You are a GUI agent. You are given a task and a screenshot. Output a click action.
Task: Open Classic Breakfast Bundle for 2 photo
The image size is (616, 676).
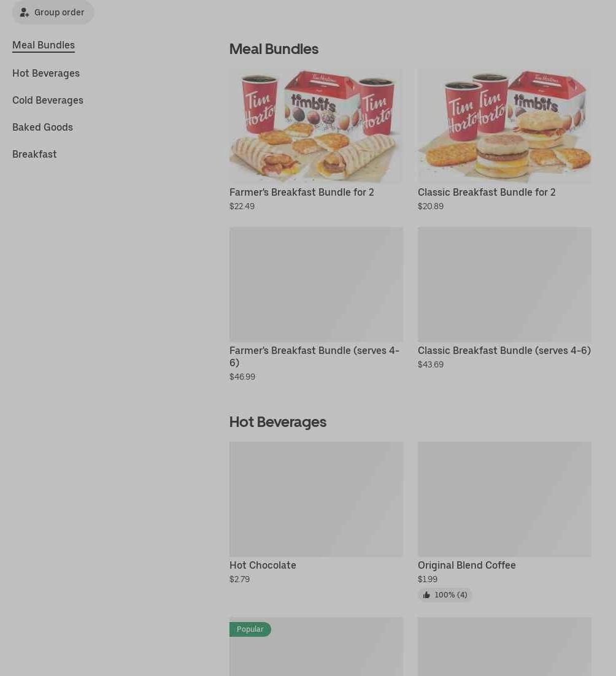(x=504, y=126)
